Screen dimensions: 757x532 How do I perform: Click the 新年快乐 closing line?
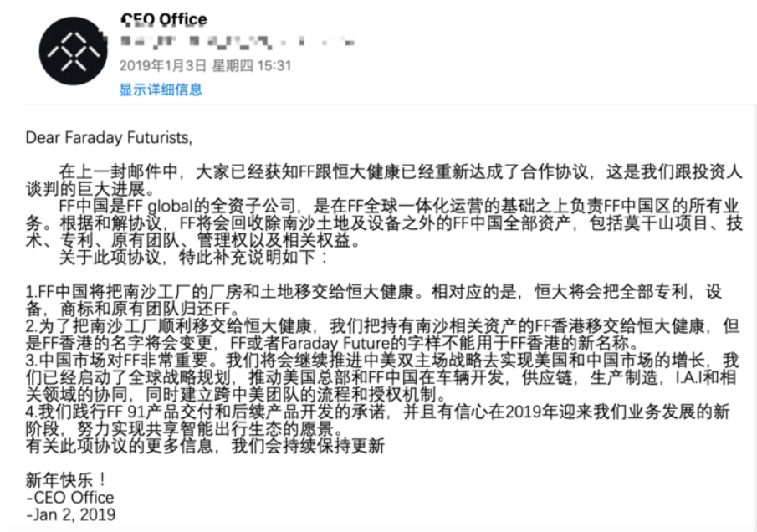pos(67,480)
